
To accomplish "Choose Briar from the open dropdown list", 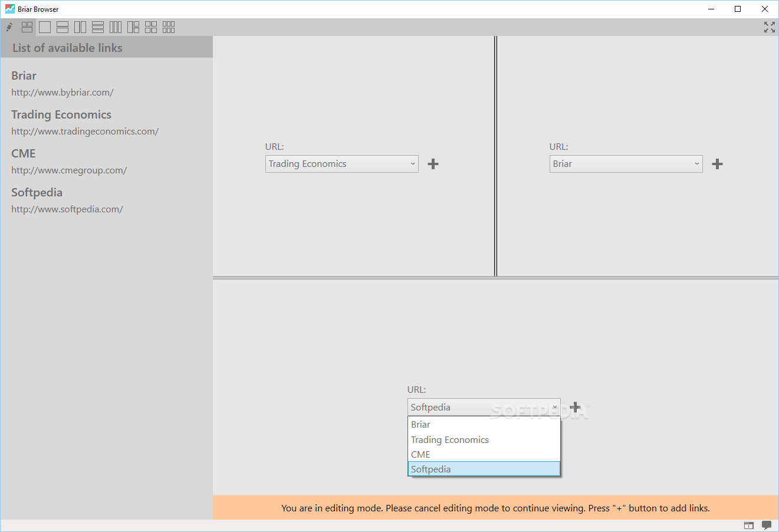I will pyautogui.click(x=484, y=425).
